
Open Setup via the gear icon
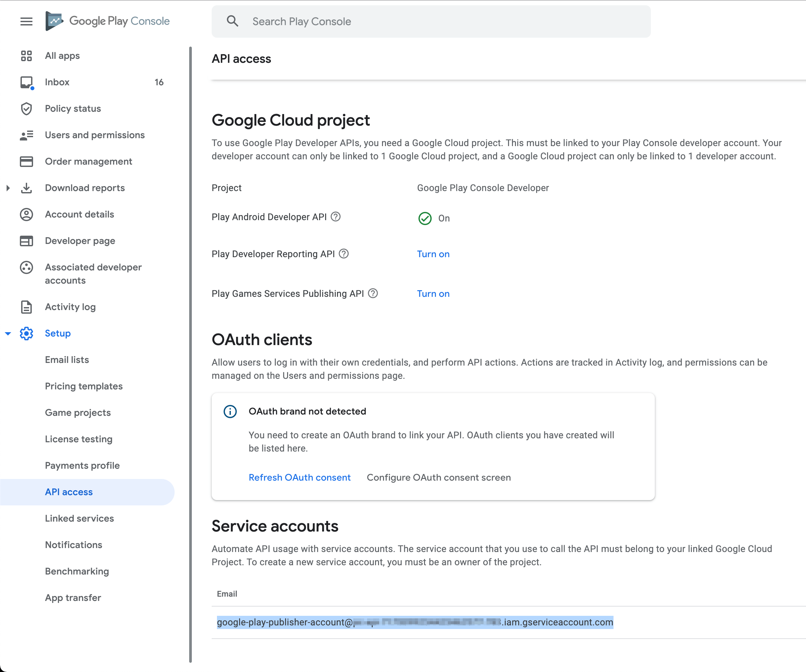tap(26, 333)
